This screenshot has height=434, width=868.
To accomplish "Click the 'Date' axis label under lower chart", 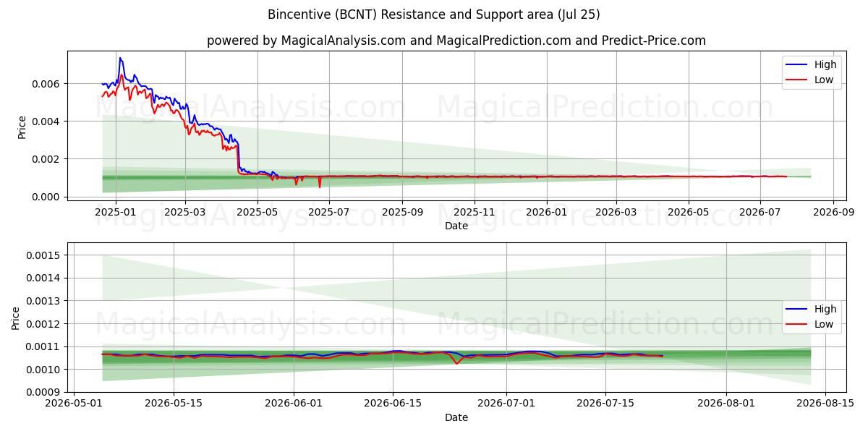I will (456, 417).
